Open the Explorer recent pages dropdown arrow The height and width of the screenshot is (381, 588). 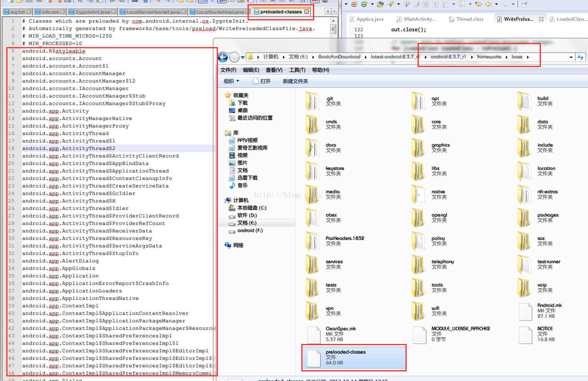point(243,57)
